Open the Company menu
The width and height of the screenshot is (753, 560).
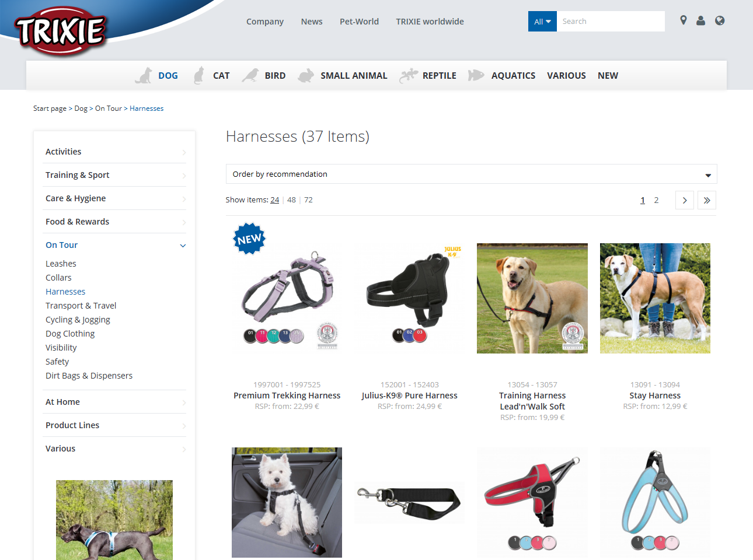(x=265, y=22)
